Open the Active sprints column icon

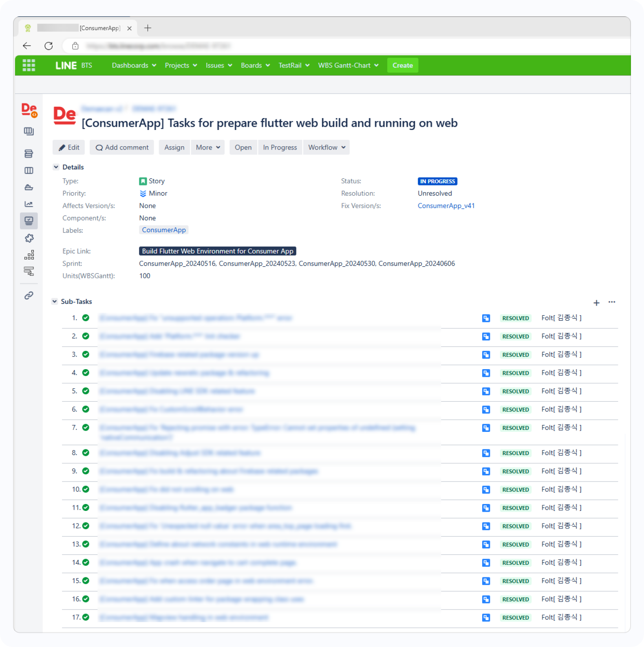coord(29,170)
